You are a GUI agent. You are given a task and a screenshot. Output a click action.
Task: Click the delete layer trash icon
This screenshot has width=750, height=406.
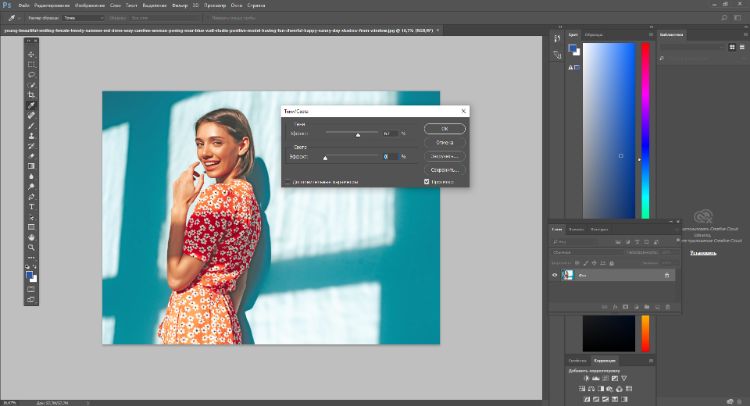click(668, 307)
